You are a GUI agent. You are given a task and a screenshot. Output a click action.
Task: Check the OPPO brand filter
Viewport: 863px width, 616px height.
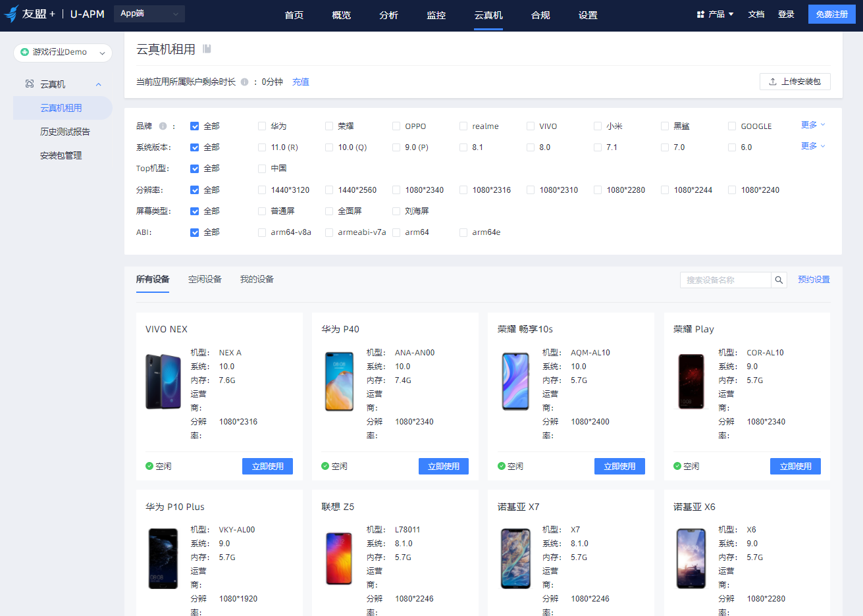(x=396, y=126)
